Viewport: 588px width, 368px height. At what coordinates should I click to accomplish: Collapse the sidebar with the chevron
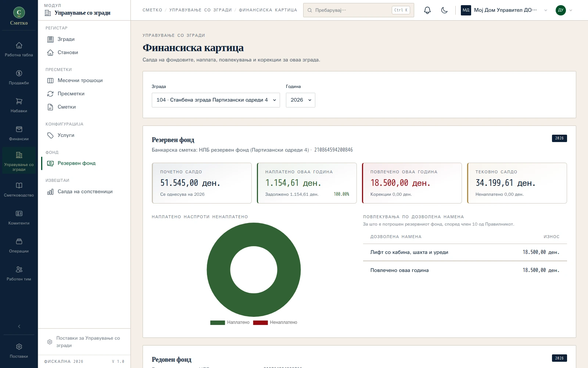(19, 326)
